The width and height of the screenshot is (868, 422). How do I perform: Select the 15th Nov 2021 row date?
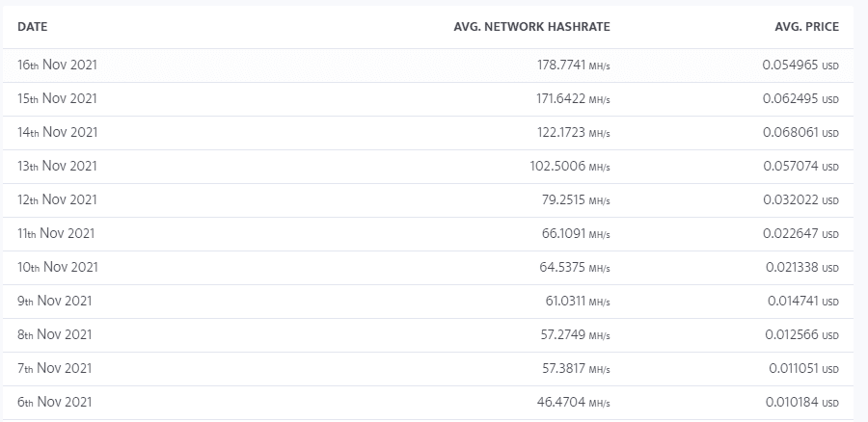(57, 98)
